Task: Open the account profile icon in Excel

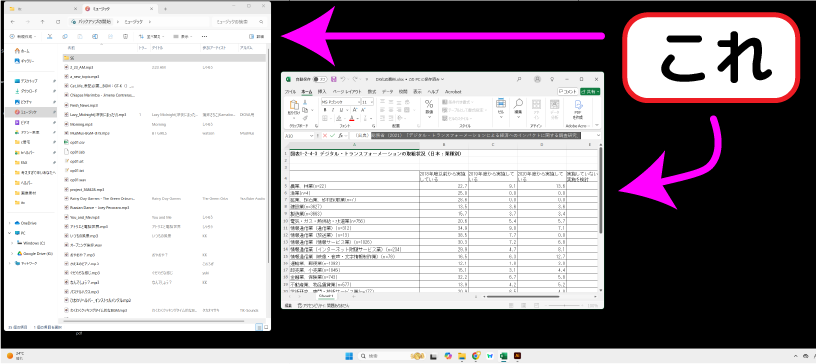Action: (537, 79)
